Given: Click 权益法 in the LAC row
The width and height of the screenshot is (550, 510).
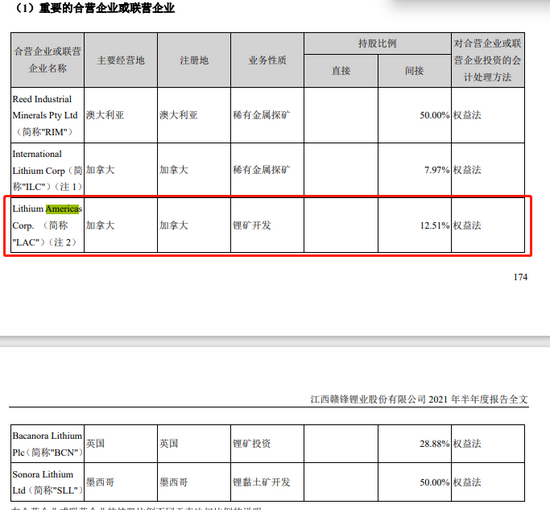Looking at the screenshot, I should [467, 225].
